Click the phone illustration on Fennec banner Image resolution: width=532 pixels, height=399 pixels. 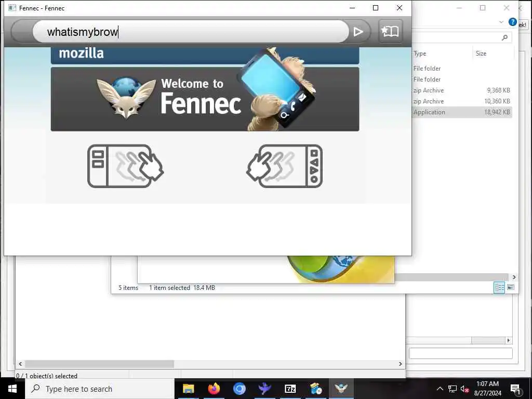tap(277, 88)
